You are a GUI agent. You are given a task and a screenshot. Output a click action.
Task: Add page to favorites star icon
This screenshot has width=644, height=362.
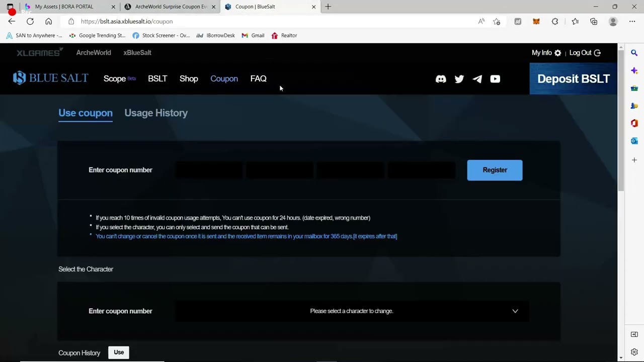tap(497, 21)
